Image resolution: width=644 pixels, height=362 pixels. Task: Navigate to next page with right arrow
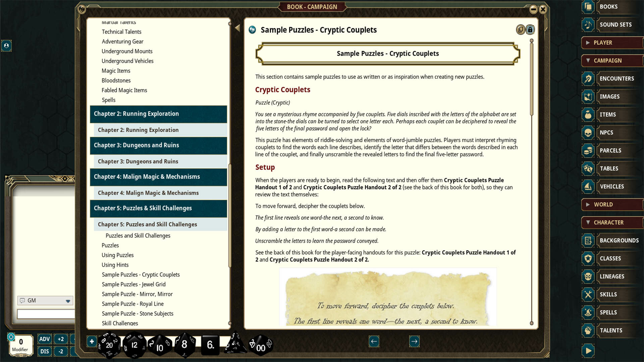click(414, 341)
